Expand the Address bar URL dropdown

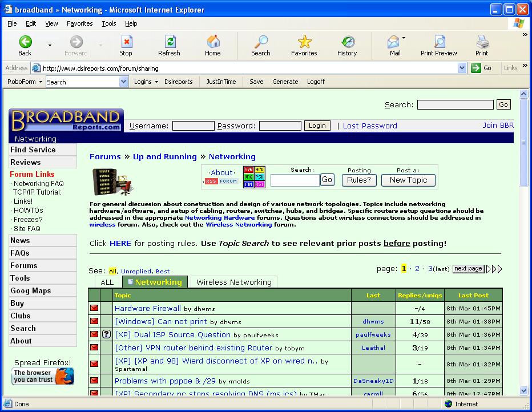[462, 68]
